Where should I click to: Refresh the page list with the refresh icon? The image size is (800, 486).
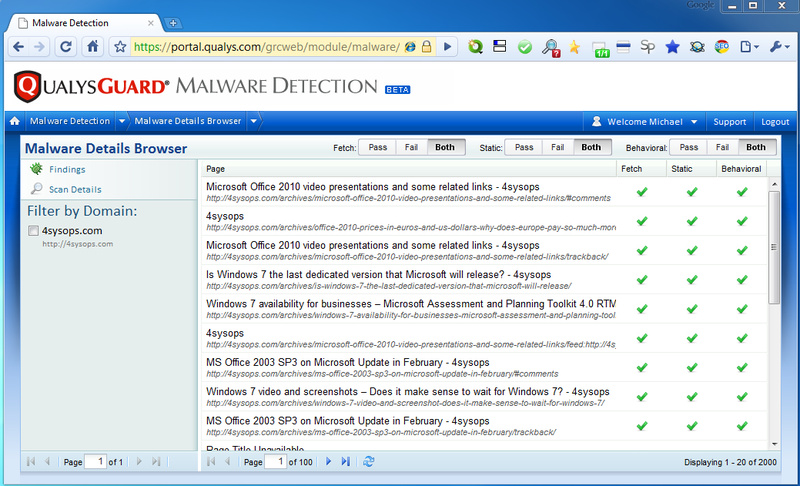coord(368,462)
